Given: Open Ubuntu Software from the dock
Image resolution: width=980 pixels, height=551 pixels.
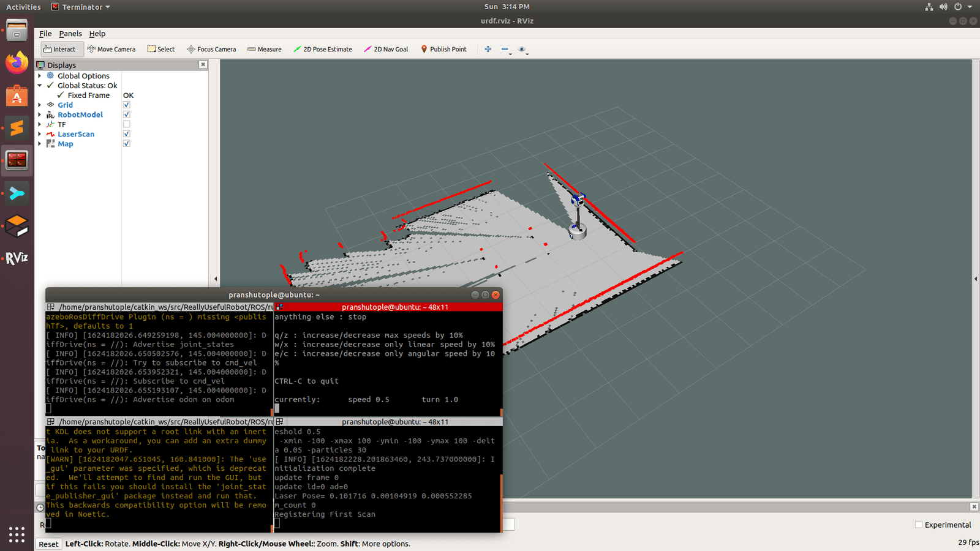Looking at the screenshot, I should click(x=17, y=96).
